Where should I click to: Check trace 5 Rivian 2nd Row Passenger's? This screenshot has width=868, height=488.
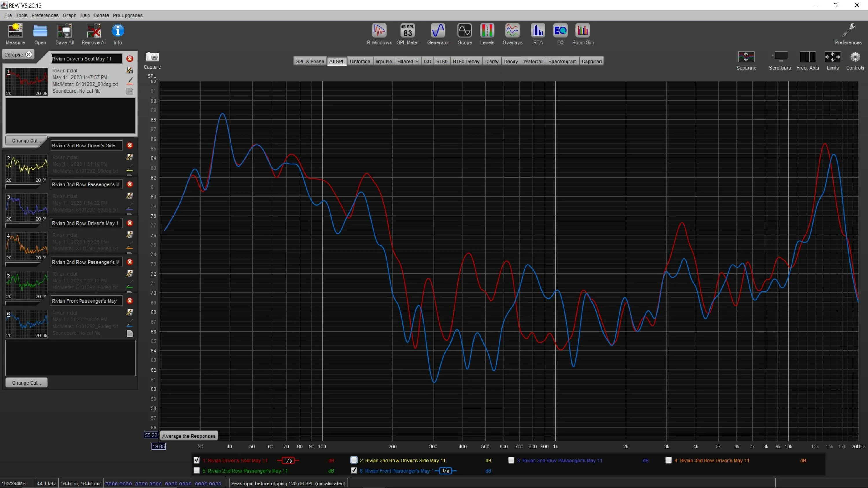point(197,470)
